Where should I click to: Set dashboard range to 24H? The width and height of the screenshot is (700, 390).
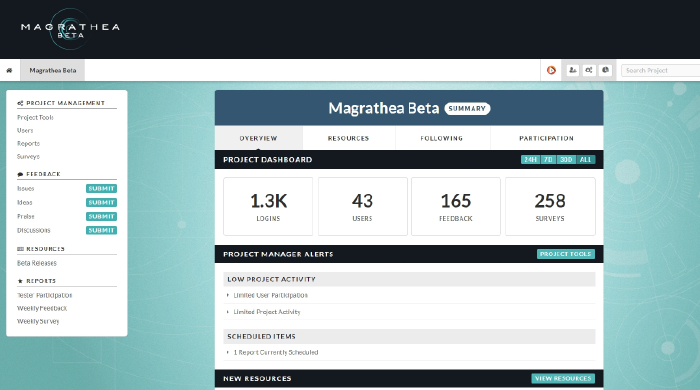(530, 159)
